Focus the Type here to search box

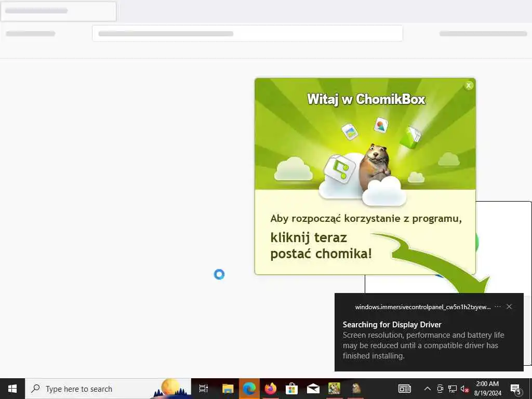pos(108,389)
